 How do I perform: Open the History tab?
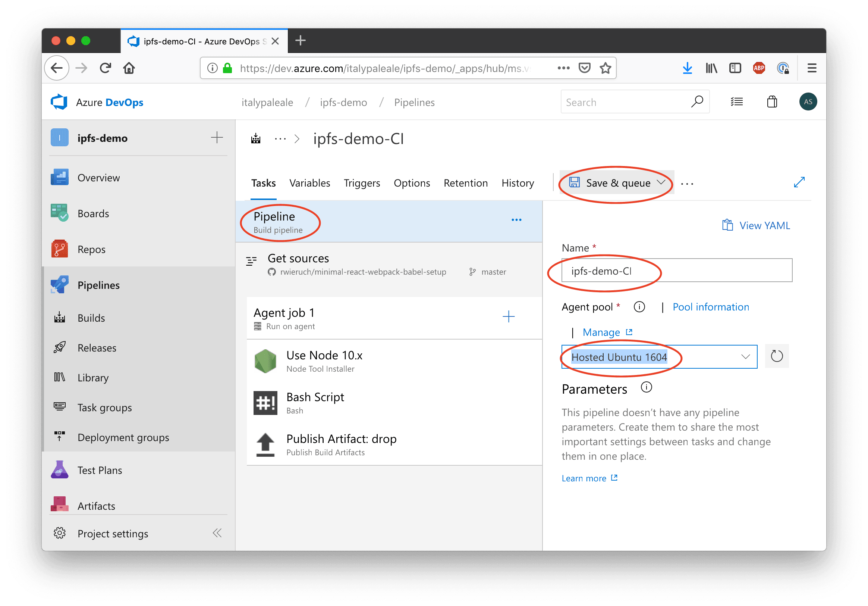[x=518, y=183]
